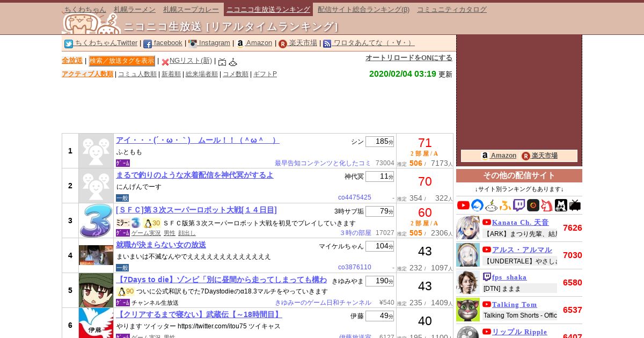
Task: Open the orange ふ (Fuwatch) site icon
Action: click(505, 205)
